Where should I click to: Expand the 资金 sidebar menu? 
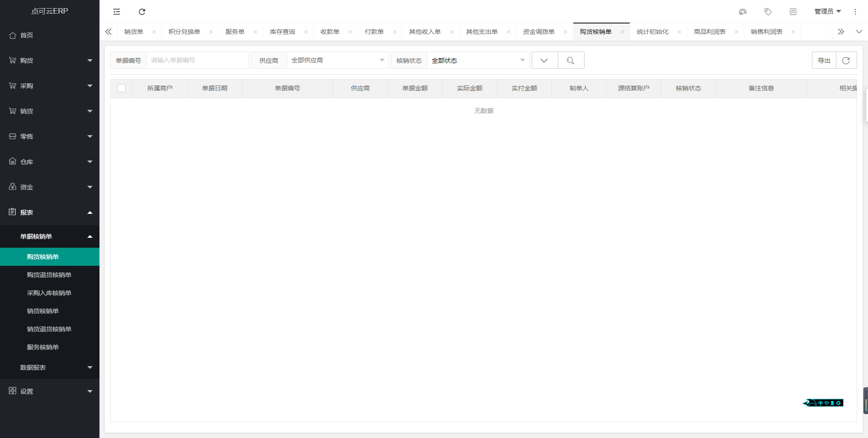tap(50, 187)
